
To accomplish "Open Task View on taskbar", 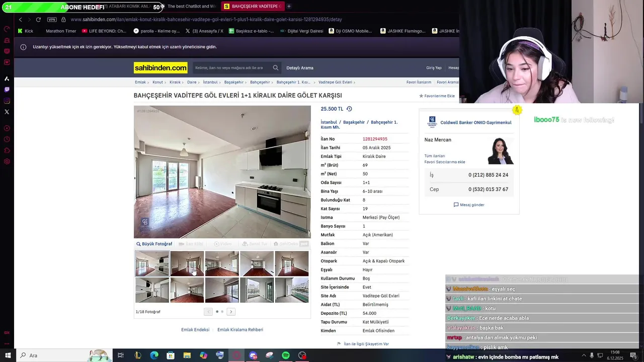I will 121,355.
